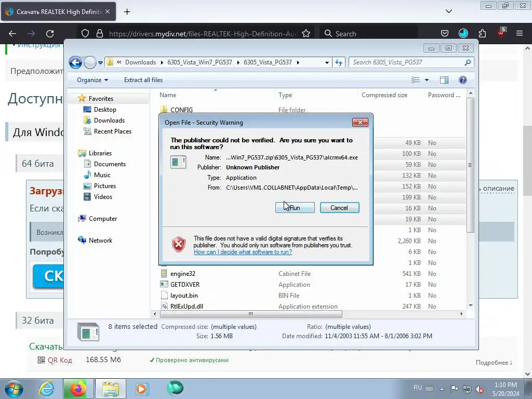532x399 pixels.
Task: Open list all tabs dropdown in Firefox
Action: (x=448, y=11)
